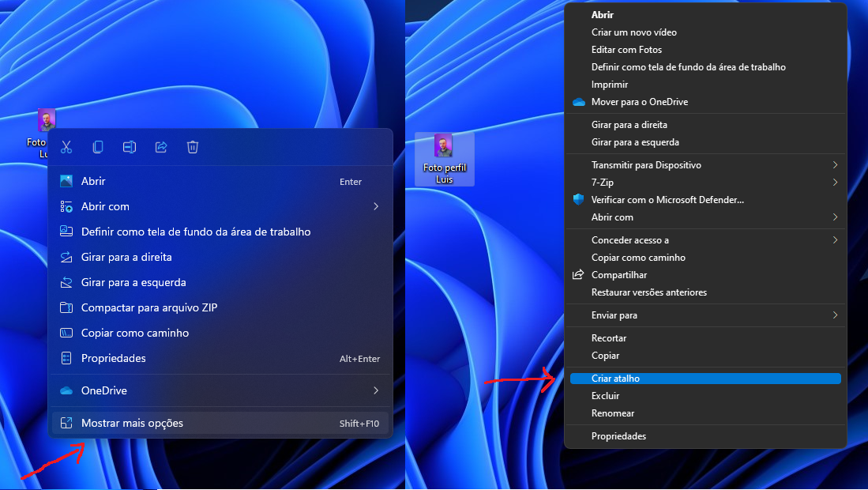
Task: Select Renomear in classic context menu
Action: (x=613, y=413)
